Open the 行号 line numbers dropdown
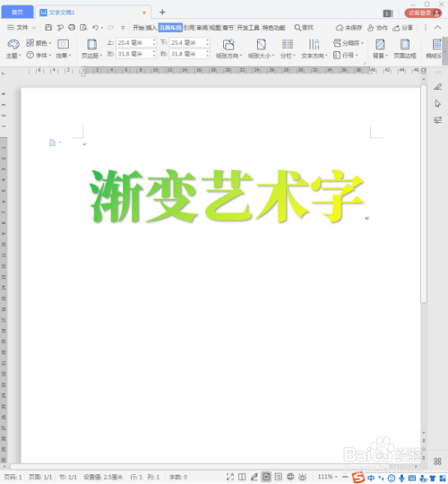This screenshot has width=448, height=484. [346, 56]
